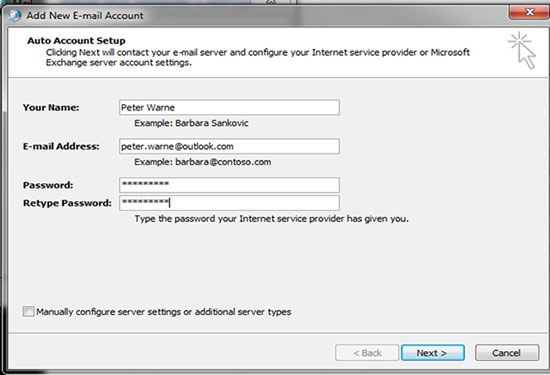This screenshot has height=375, width=550.
Task: Click the Password input field
Action: [x=229, y=185]
